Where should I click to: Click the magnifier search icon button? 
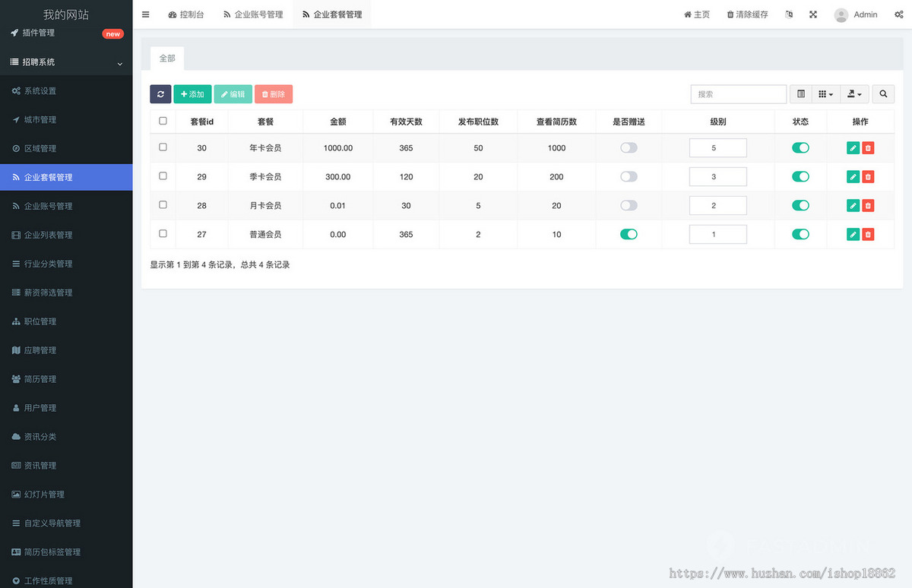click(883, 94)
